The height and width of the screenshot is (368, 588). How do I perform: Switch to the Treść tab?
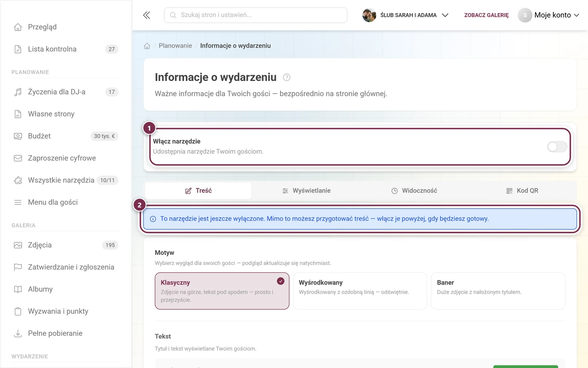pos(198,191)
